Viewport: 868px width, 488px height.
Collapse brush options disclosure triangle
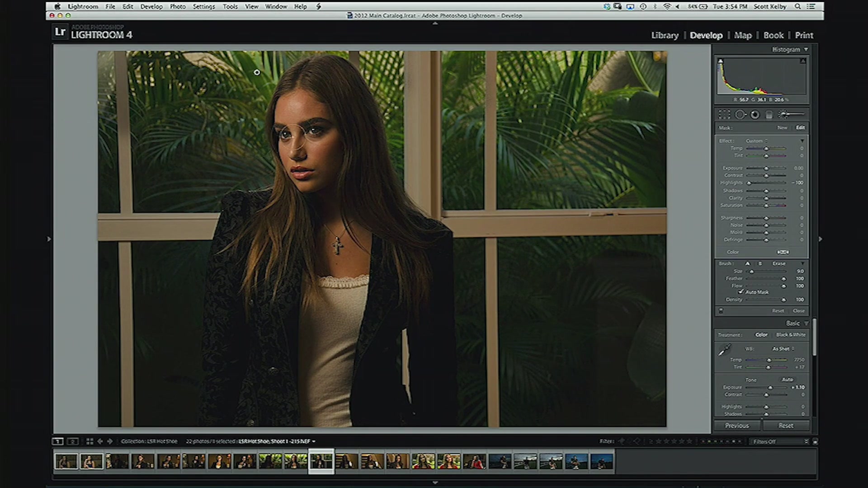[802, 263]
